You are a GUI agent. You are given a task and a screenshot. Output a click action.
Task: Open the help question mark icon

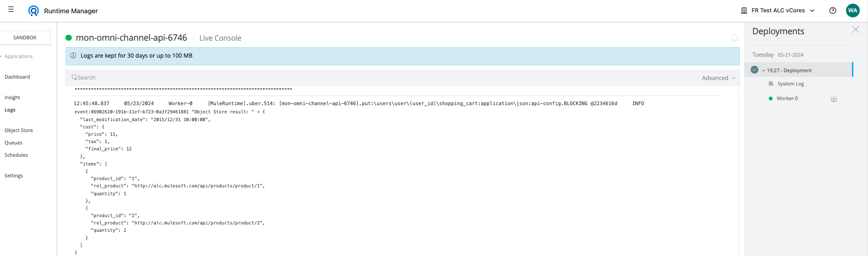pyautogui.click(x=832, y=11)
